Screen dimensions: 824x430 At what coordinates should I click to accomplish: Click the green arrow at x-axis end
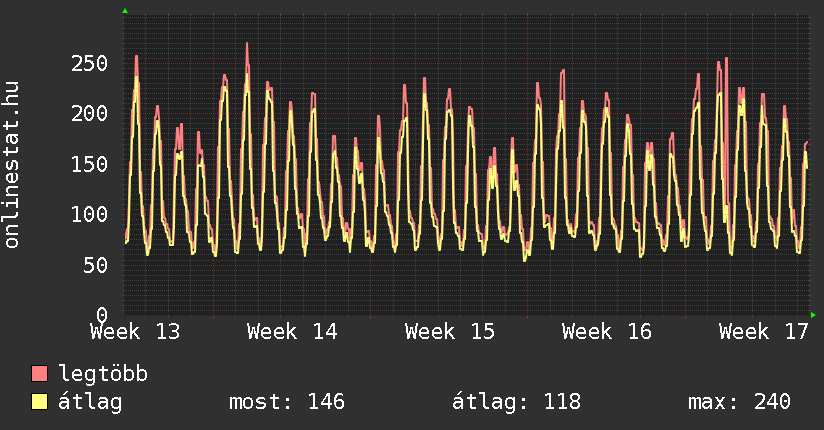(814, 315)
